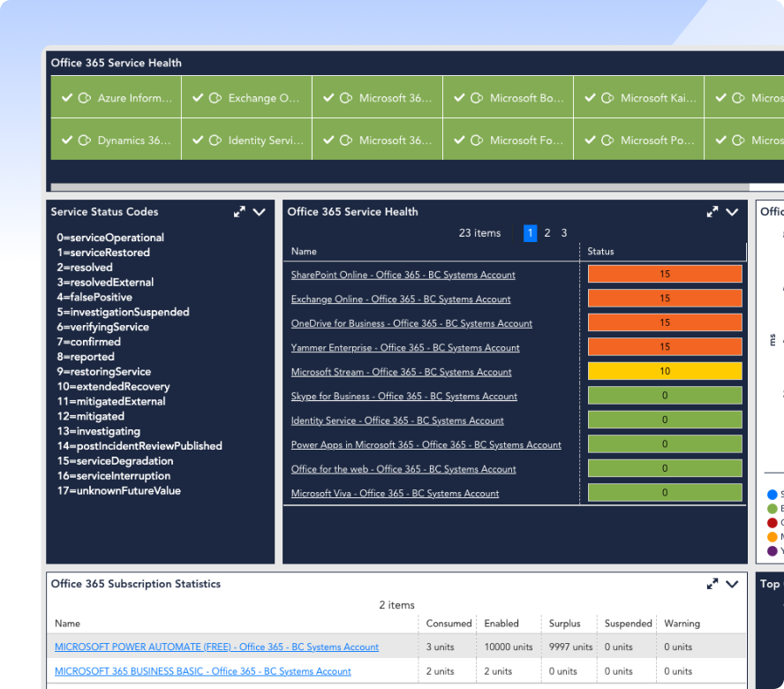This screenshot has height=689, width=784.
Task: Click the Identity Servi... service health tile
Action: (x=247, y=139)
